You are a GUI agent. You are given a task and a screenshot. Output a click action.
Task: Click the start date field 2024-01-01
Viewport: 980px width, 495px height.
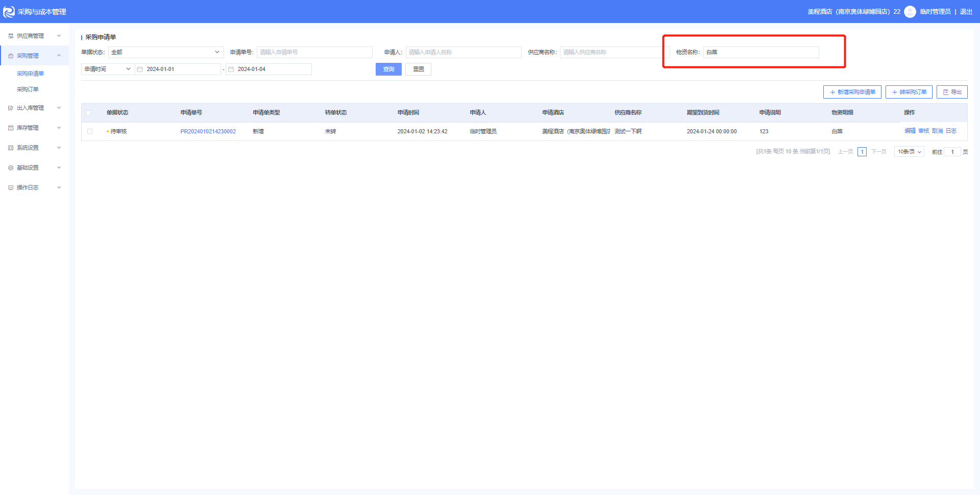coord(178,69)
